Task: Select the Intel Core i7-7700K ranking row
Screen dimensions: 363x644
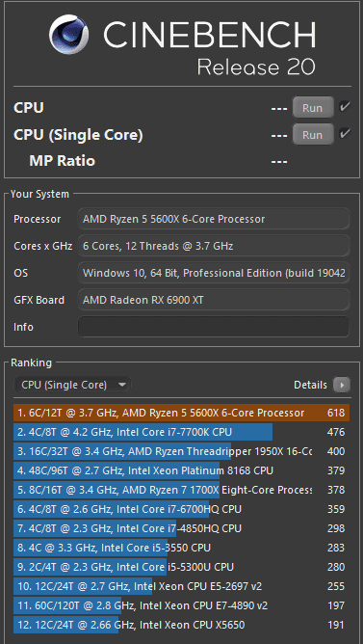Action: tap(181, 432)
